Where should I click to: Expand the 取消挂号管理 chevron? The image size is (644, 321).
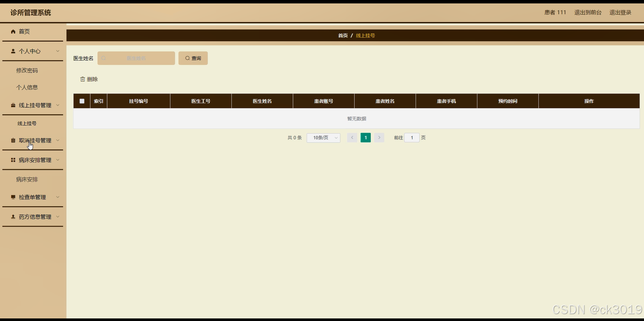(58, 140)
